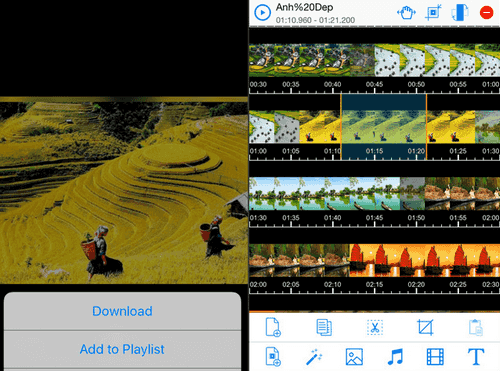Add audio with the music note icon
Screen dimensions: 500x371
coord(395,357)
